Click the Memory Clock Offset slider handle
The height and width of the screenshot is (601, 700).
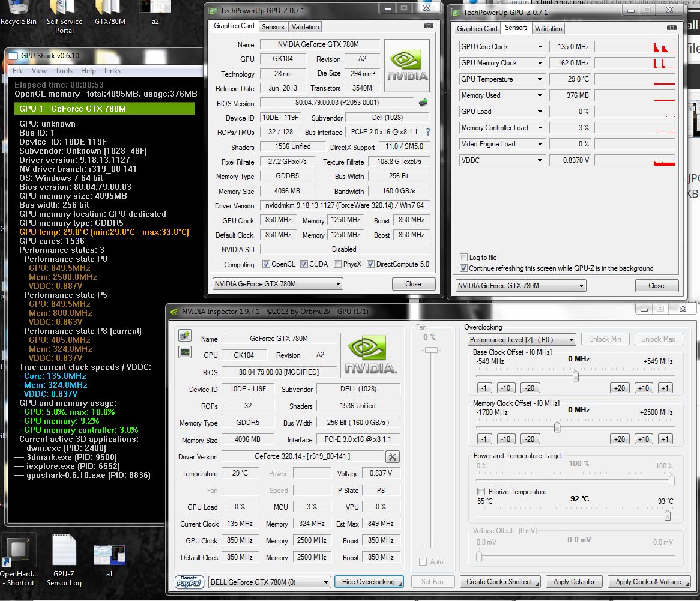tap(557, 427)
